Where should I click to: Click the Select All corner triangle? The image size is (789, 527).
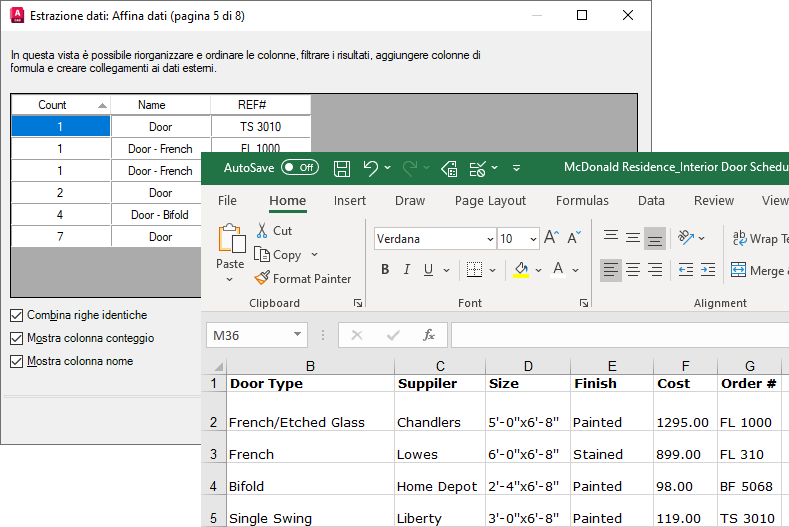pyautogui.click(x=219, y=366)
